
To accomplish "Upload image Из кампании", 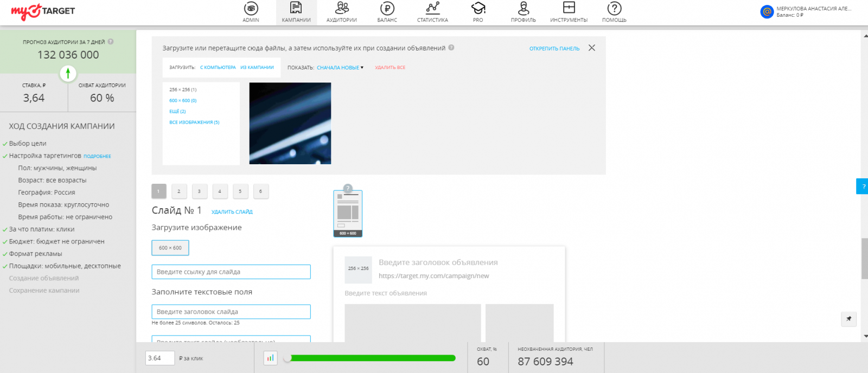I will [257, 68].
